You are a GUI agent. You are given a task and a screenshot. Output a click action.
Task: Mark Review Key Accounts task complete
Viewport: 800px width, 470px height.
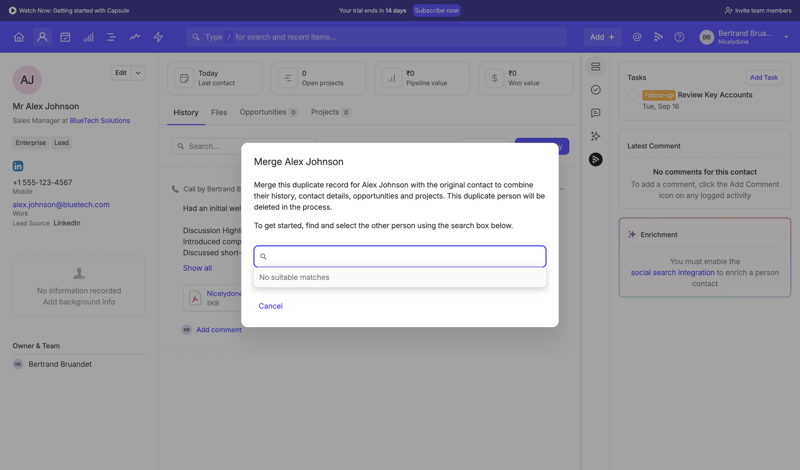(633, 95)
